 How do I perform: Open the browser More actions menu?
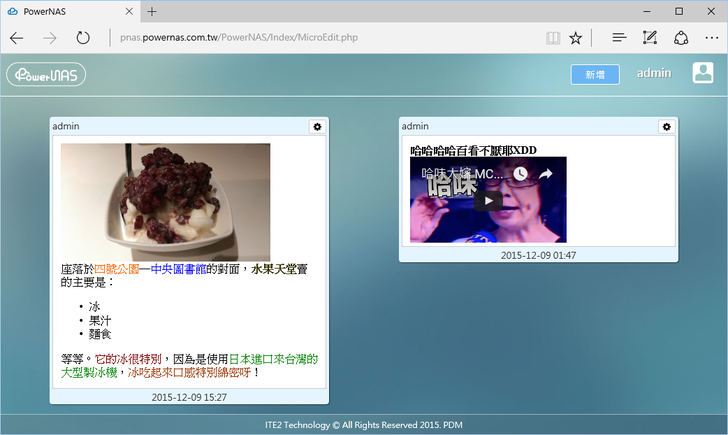tap(710, 38)
